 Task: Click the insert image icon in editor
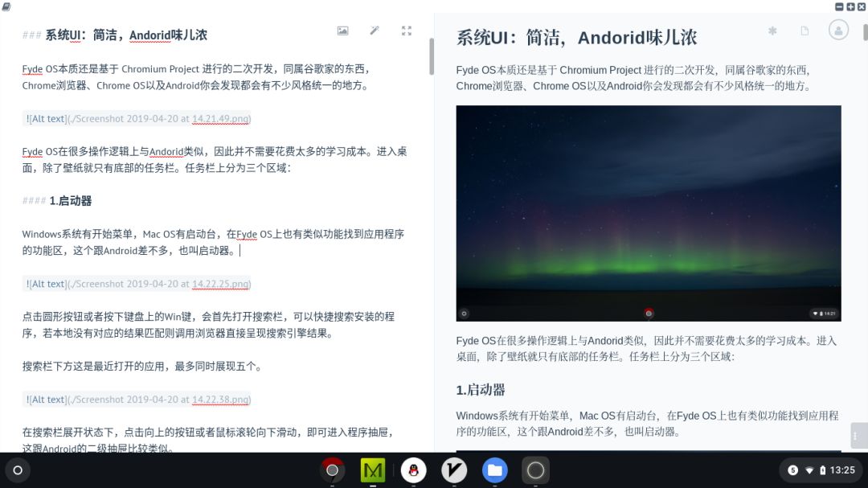click(x=342, y=31)
